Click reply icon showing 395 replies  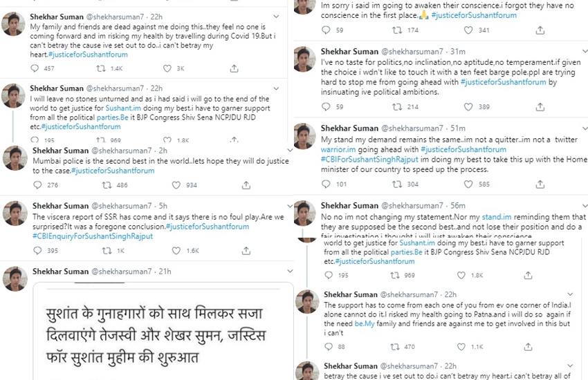35,251
